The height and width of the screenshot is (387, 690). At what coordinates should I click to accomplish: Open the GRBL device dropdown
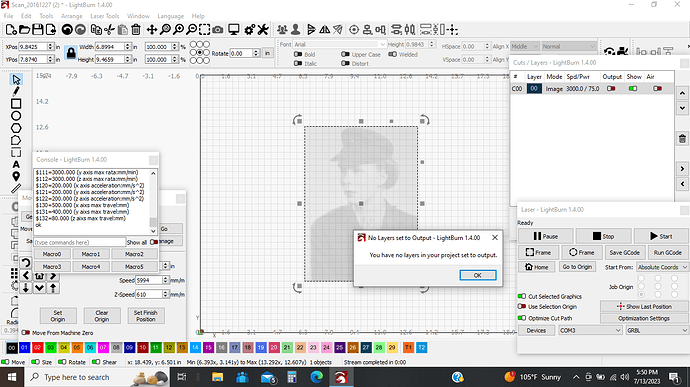click(657, 330)
